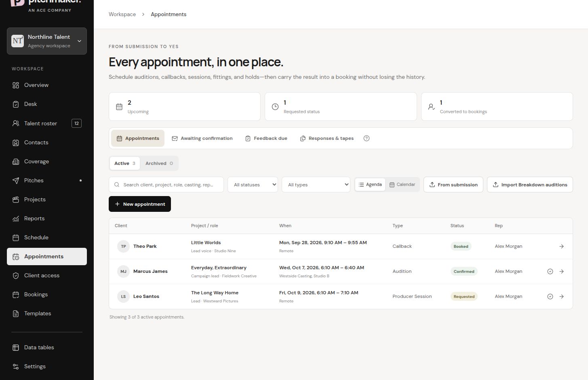Screen dimensions: 588x380
Task: Open the Leo Santos appointment arrow
Action: (561, 296)
